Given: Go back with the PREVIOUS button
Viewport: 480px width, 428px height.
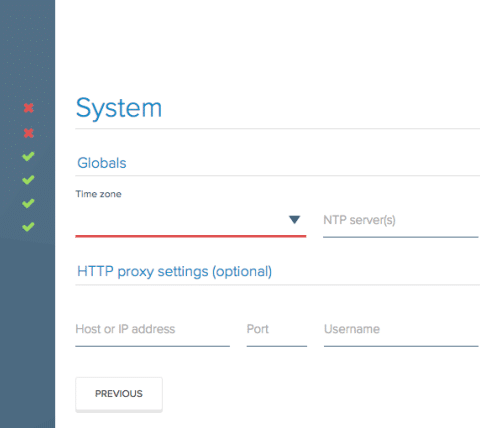Looking at the screenshot, I should pyautogui.click(x=119, y=394).
